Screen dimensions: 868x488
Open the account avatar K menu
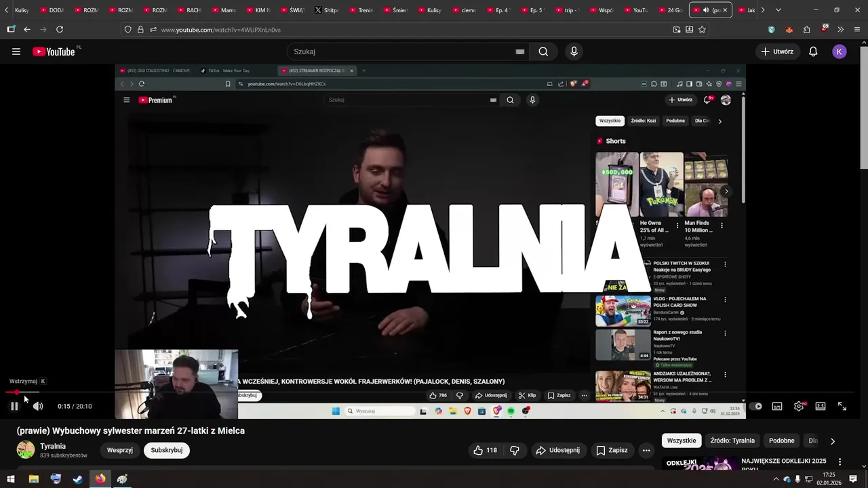(x=840, y=52)
